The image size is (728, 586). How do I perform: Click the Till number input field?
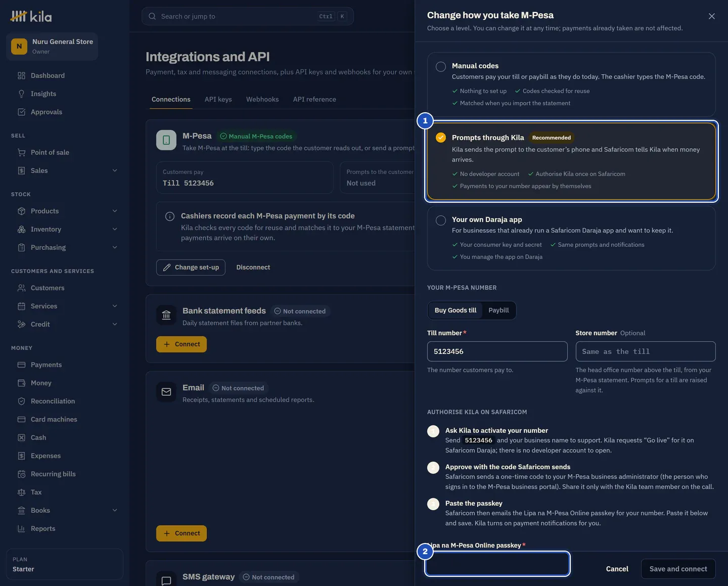coord(497,351)
